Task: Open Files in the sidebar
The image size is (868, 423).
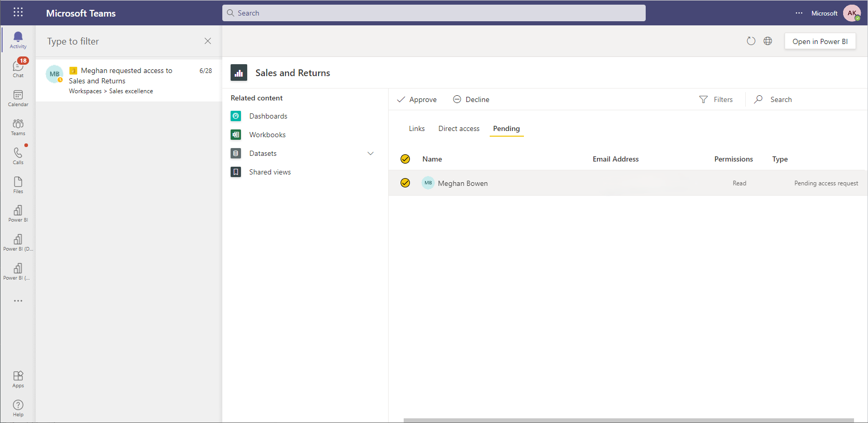Action: tap(18, 185)
